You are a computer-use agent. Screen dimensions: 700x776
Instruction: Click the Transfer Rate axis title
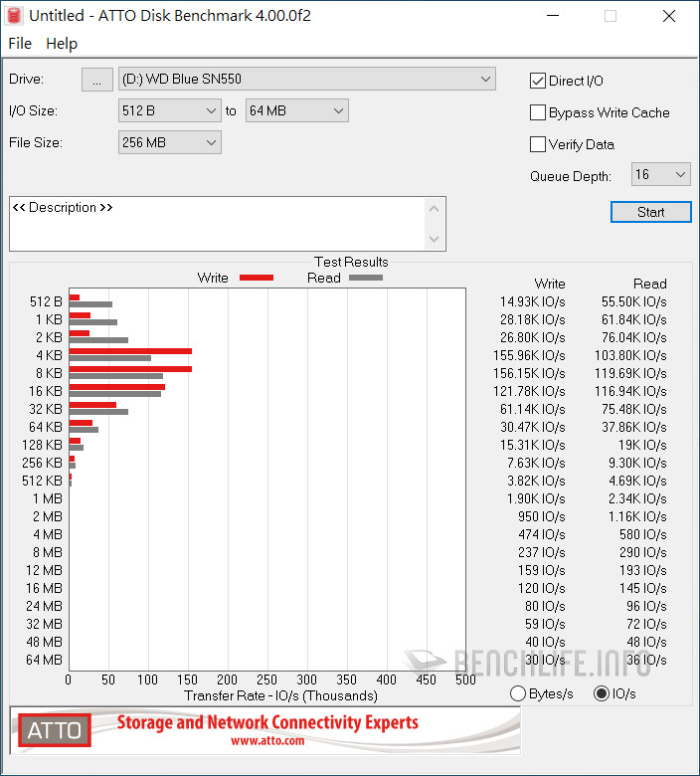280,695
